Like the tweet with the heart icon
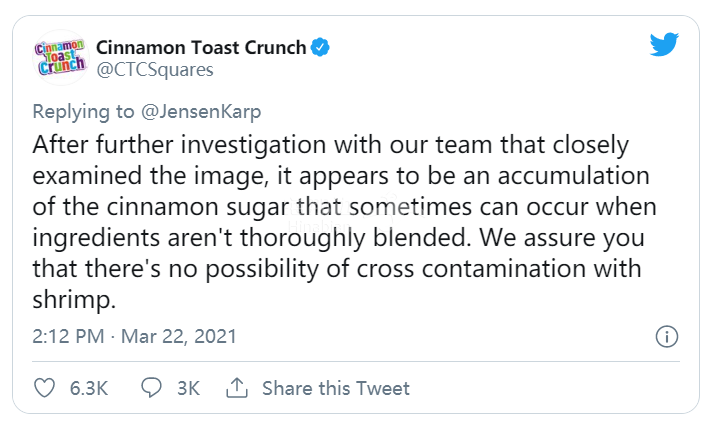The height and width of the screenshot is (426, 712). point(44,388)
